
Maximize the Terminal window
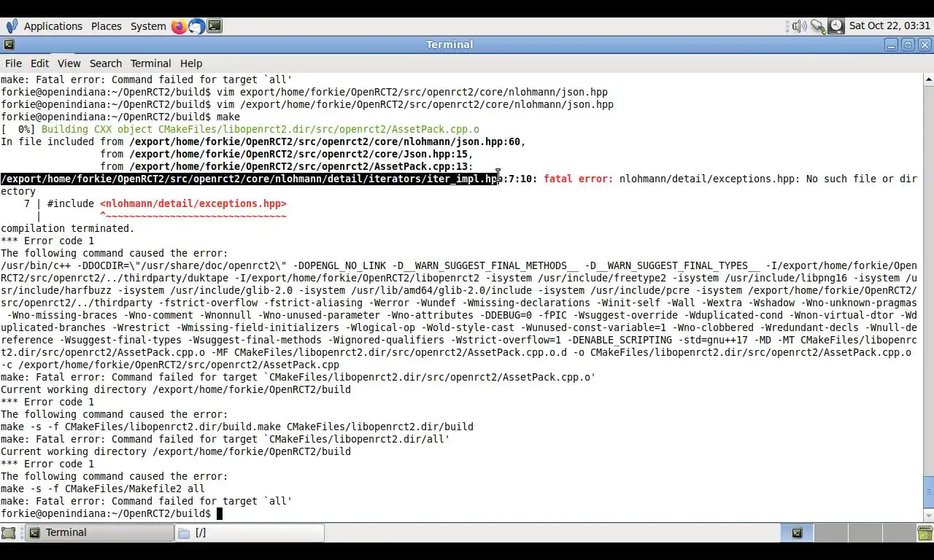908,44
